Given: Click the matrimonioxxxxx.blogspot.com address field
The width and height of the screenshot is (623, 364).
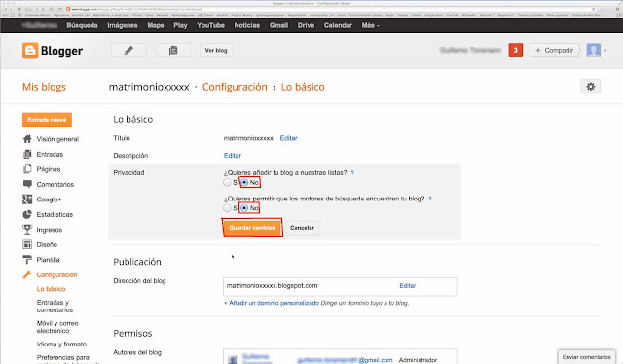Looking at the screenshot, I should click(340, 286).
